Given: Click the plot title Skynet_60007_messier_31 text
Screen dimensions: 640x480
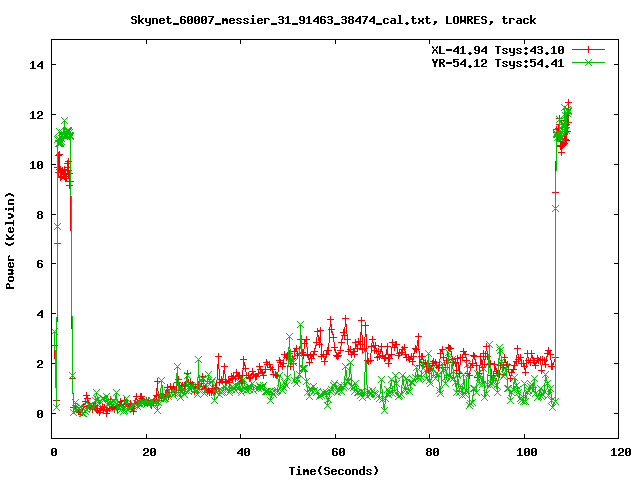Looking at the screenshot, I should click(x=333, y=20).
